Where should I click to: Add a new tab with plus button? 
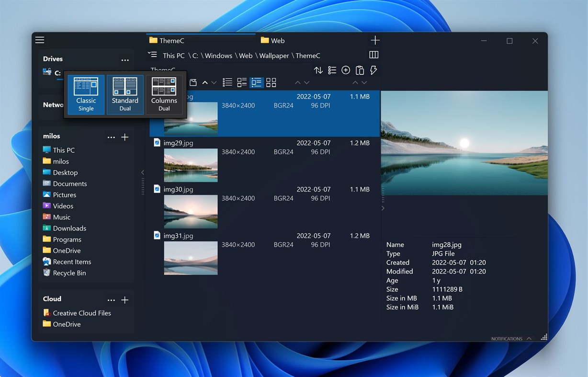tap(375, 40)
